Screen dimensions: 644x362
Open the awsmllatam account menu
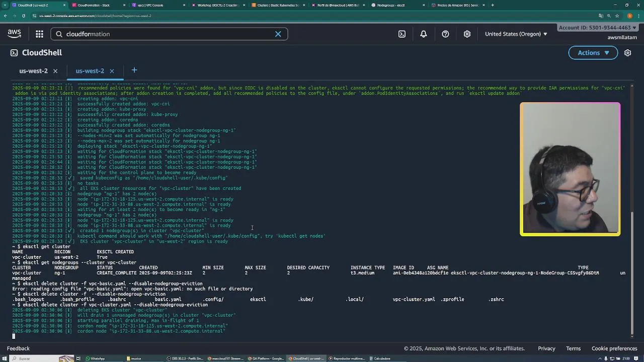pyautogui.click(x=622, y=37)
